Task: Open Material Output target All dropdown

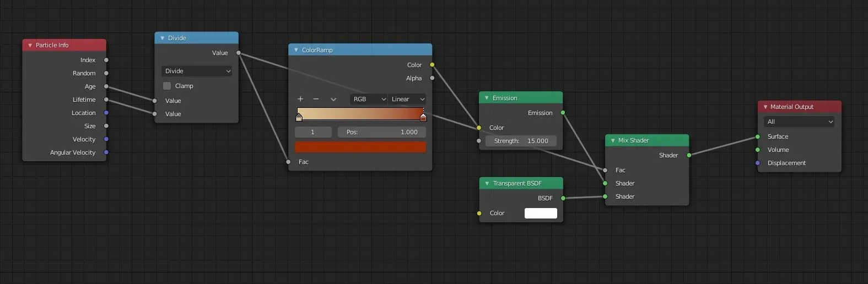Action: pyautogui.click(x=799, y=122)
